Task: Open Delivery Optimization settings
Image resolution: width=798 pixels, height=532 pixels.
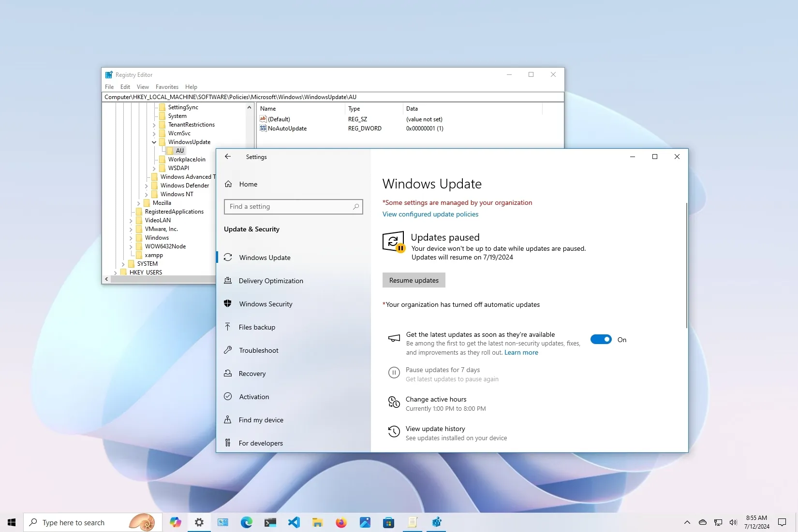Action: 270,280
